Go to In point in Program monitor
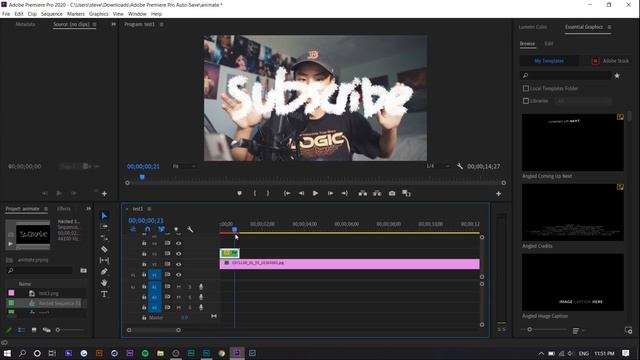The height and width of the screenshot is (360, 640). (x=287, y=193)
